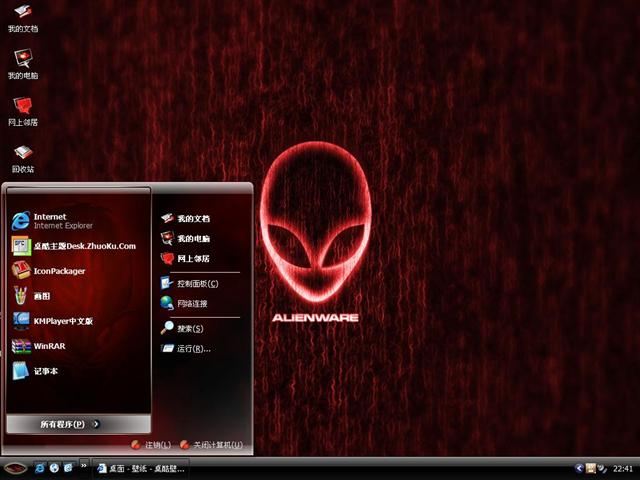Open 搜索(S) search
The width and height of the screenshot is (640, 480).
coord(202,328)
